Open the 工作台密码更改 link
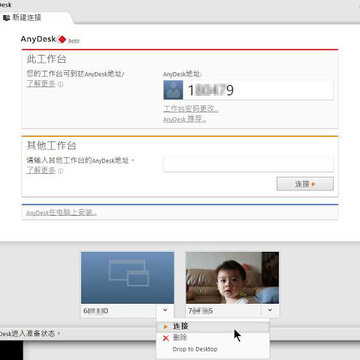This screenshot has height=360, width=360. tap(191, 109)
